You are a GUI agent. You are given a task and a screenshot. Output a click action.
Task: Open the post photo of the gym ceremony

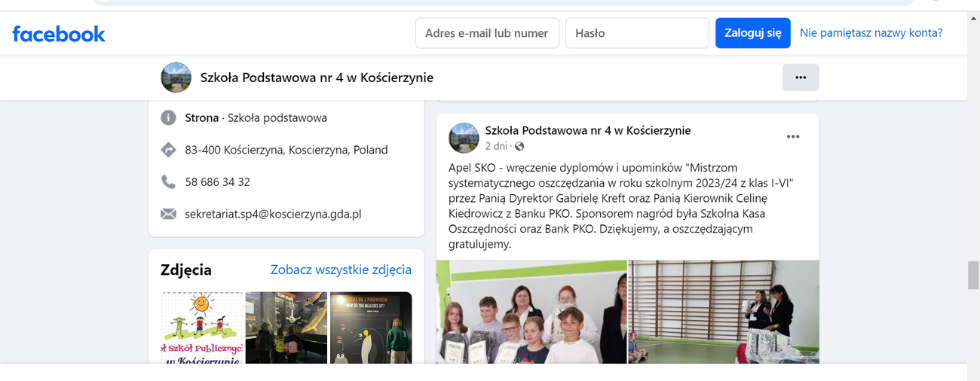coord(724,312)
